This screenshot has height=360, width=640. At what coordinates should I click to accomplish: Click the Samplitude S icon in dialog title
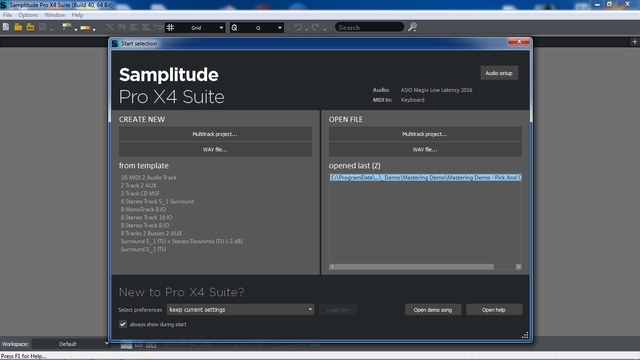[115, 43]
